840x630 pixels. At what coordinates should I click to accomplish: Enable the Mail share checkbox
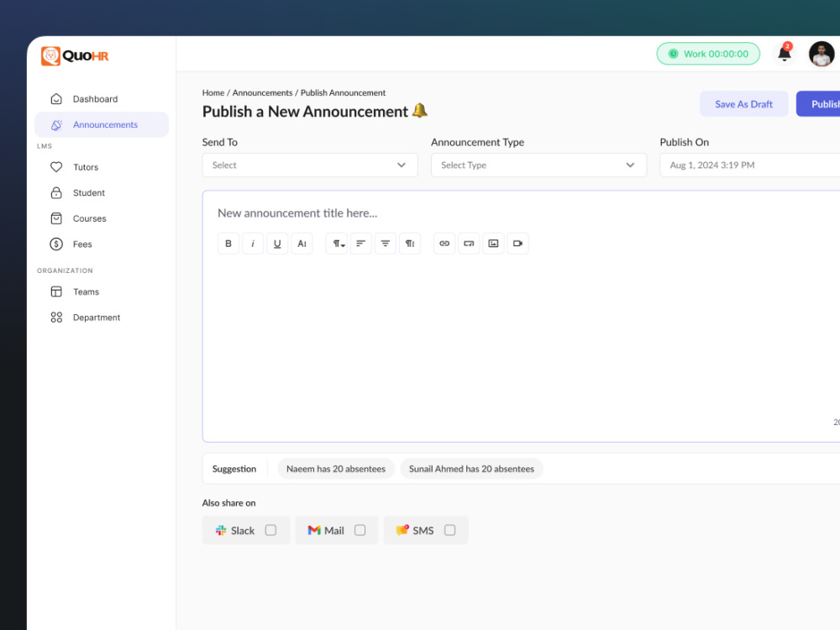pos(360,530)
